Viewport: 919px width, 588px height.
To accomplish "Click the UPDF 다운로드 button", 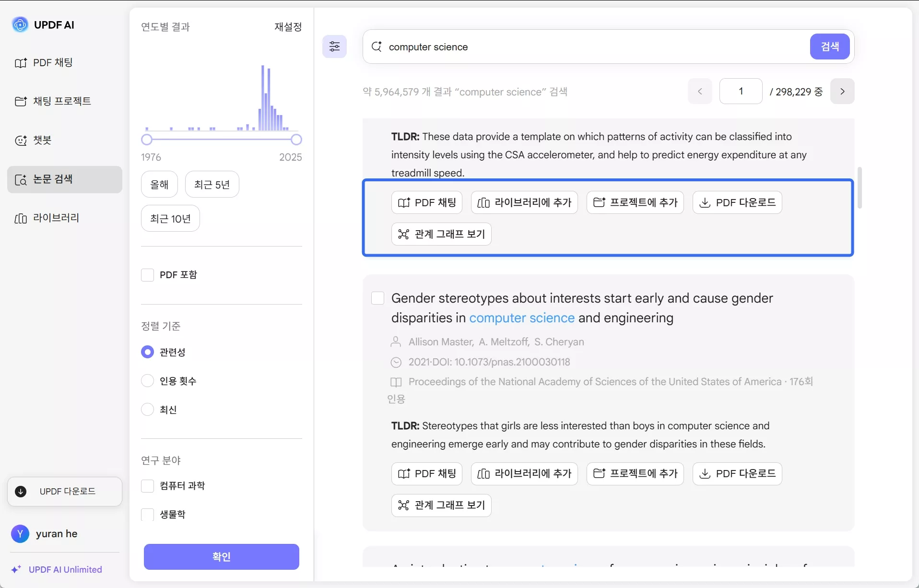I will click(65, 491).
